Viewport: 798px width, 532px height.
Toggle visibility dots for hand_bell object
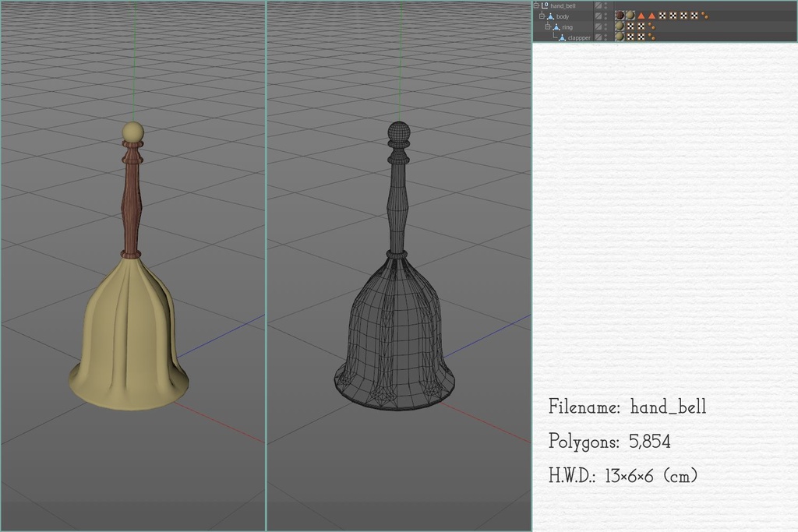606,5
